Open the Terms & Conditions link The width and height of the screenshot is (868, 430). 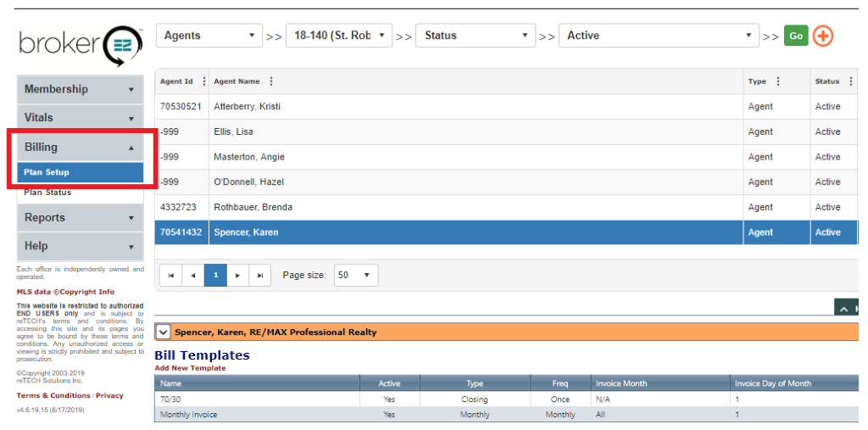pos(53,395)
